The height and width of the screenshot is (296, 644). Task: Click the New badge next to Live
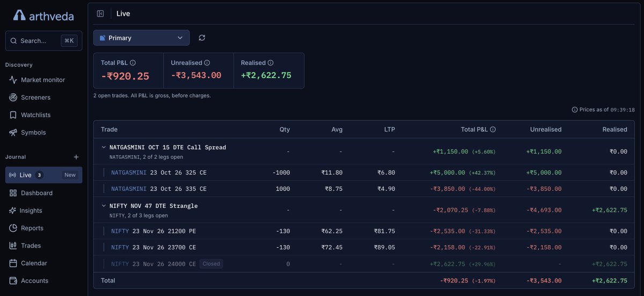(x=70, y=175)
